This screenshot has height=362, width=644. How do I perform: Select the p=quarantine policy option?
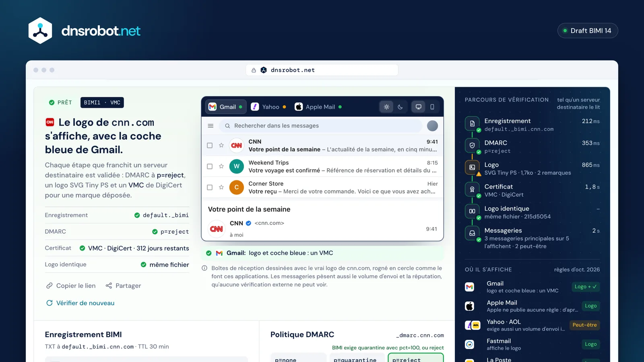click(357, 358)
